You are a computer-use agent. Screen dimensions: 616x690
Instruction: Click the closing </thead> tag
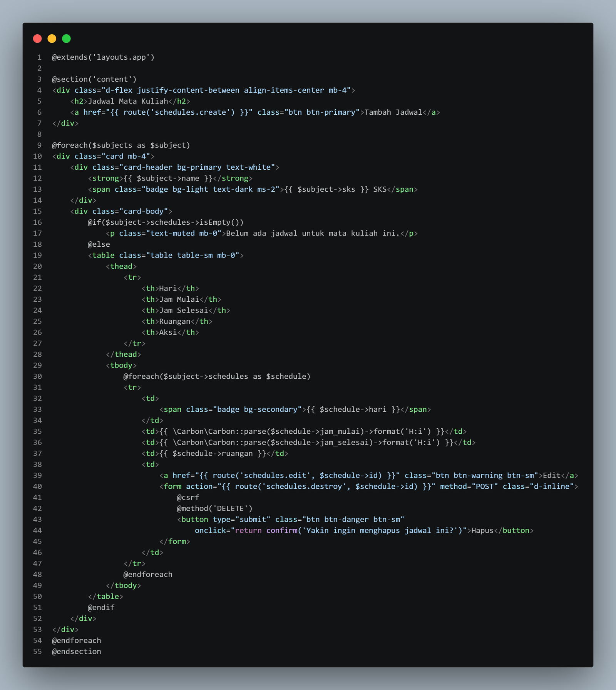[x=124, y=354]
